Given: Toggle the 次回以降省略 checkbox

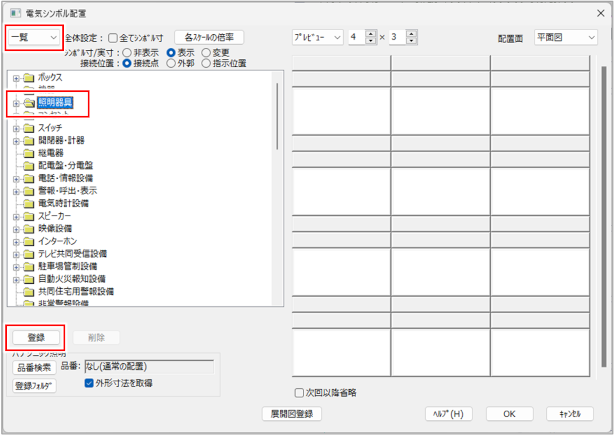Looking at the screenshot, I should pyautogui.click(x=299, y=393).
